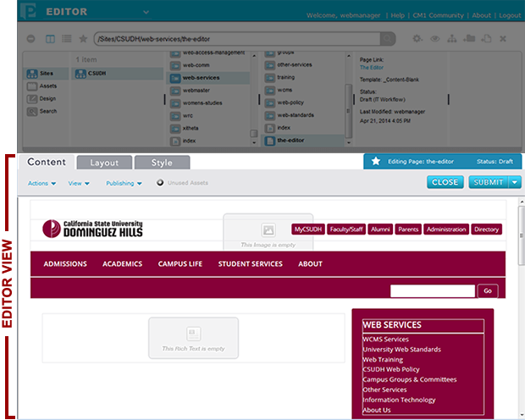Viewport: 525px width, 420px height.
Task: Click the search magnifier beside the path field
Action: (387, 39)
